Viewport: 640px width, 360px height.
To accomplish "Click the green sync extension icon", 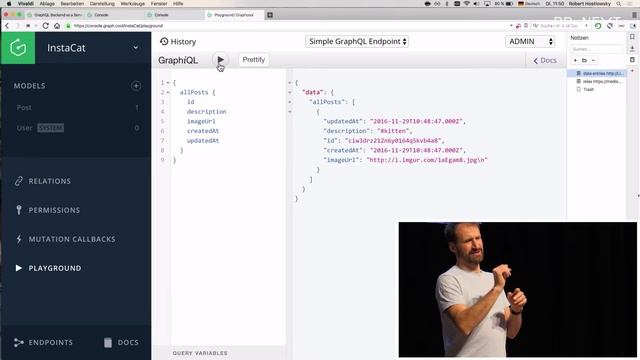I will tap(598, 25).
